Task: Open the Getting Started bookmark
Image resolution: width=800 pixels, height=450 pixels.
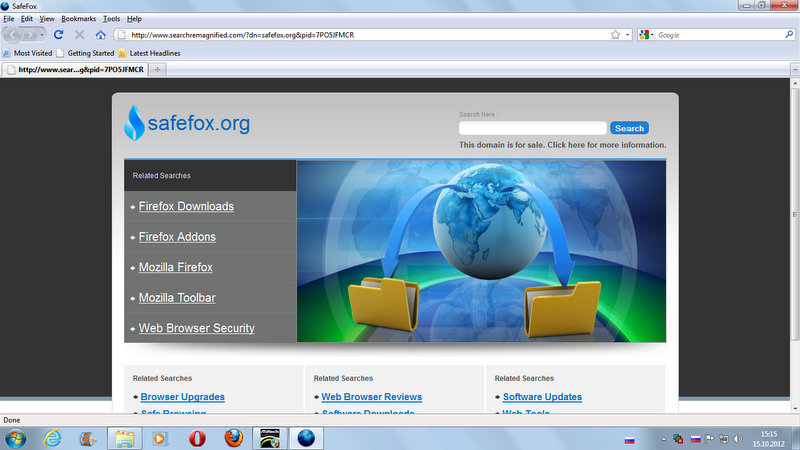Action: [85, 53]
